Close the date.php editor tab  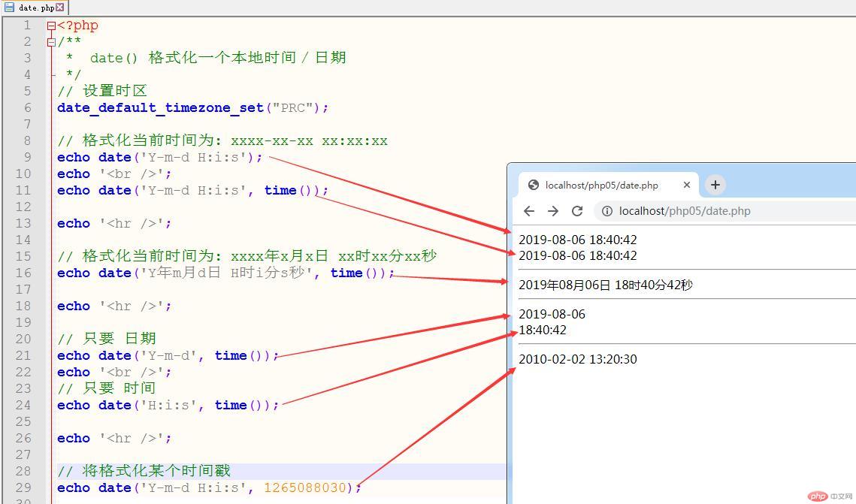coord(60,8)
